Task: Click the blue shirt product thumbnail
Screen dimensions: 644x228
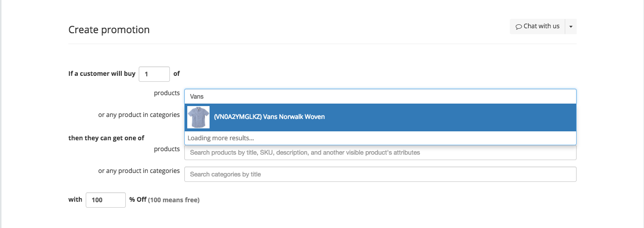Action: (x=198, y=117)
